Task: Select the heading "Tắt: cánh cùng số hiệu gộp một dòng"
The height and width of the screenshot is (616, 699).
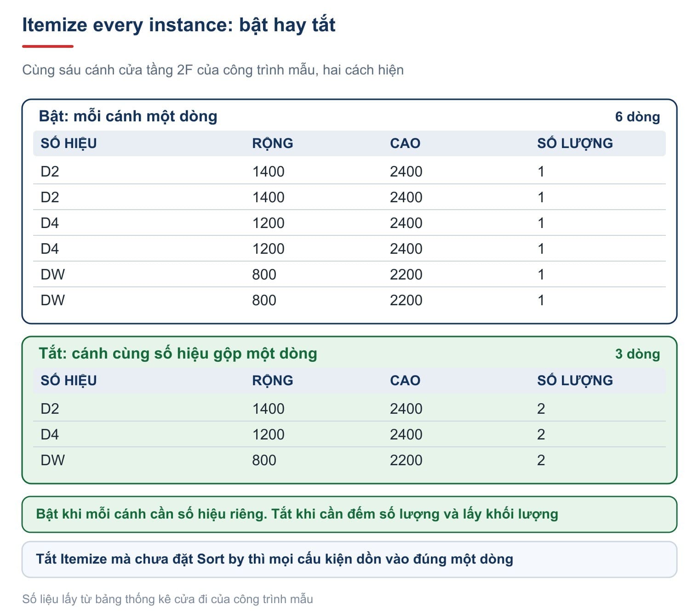Action: pyautogui.click(x=178, y=354)
